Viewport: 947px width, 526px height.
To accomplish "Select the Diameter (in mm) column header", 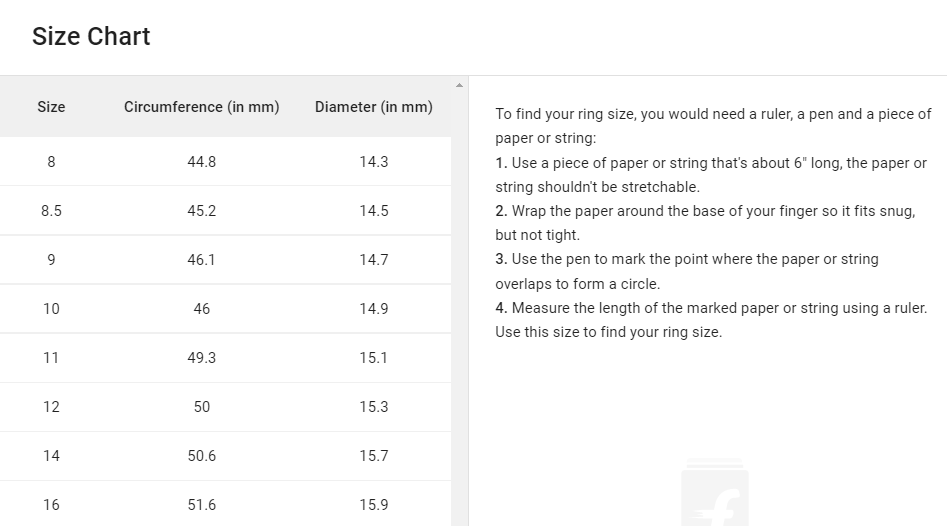I will 374,107.
